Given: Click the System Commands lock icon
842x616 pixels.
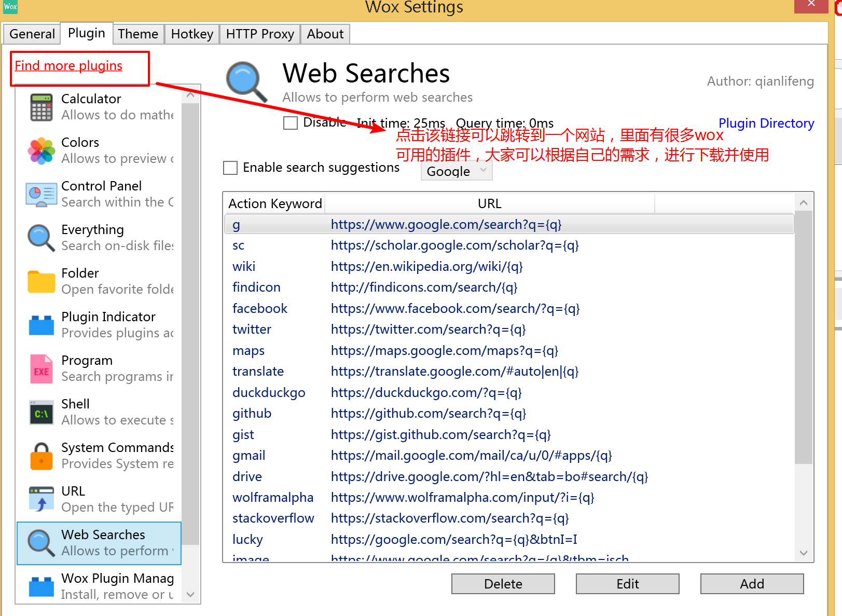Looking at the screenshot, I should click(x=42, y=456).
